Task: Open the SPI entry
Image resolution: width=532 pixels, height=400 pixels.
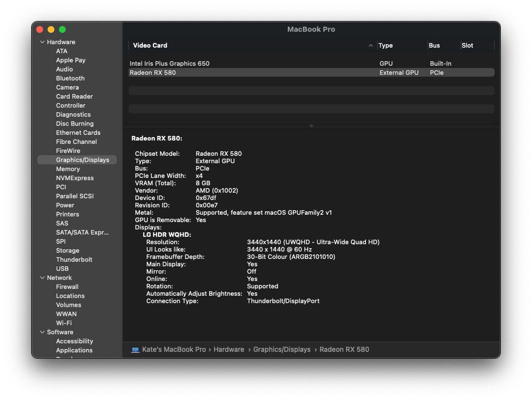Action: point(61,241)
